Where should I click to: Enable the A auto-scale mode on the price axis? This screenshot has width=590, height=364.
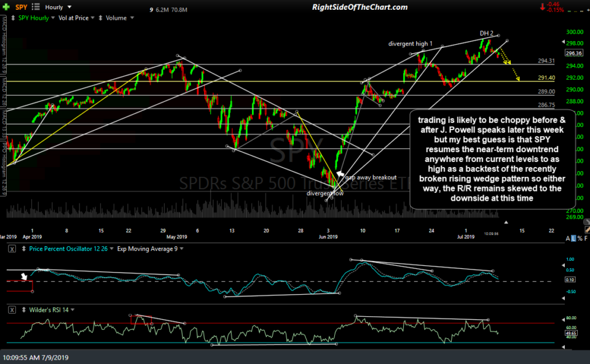(x=567, y=238)
